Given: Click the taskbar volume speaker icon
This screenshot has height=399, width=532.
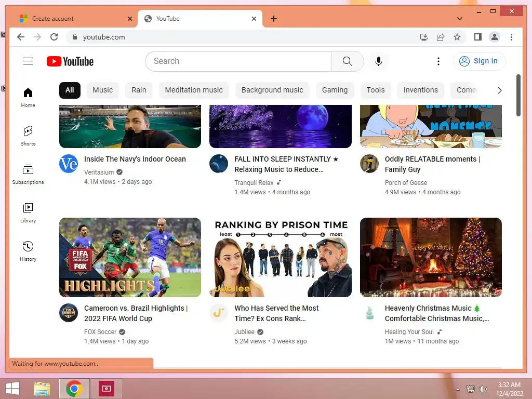Looking at the screenshot, I should click(483, 389).
